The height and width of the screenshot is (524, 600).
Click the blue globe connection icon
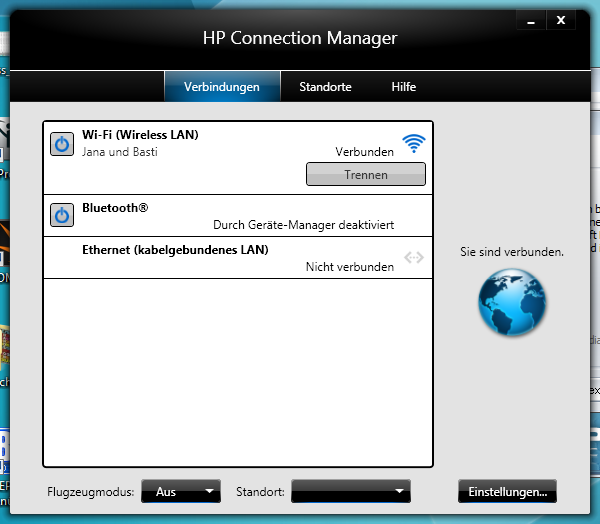(x=512, y=302)
